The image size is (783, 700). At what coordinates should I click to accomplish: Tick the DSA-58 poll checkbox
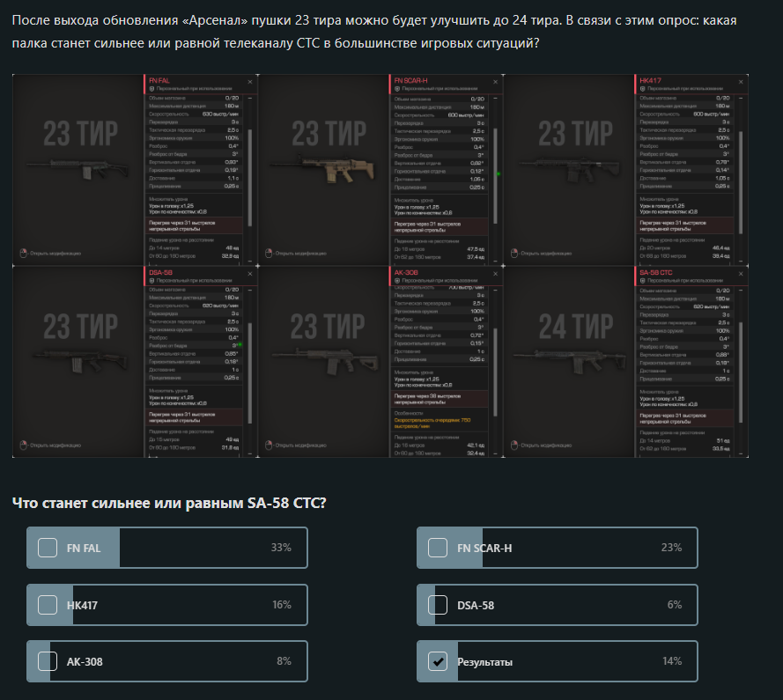pos(438,605)
